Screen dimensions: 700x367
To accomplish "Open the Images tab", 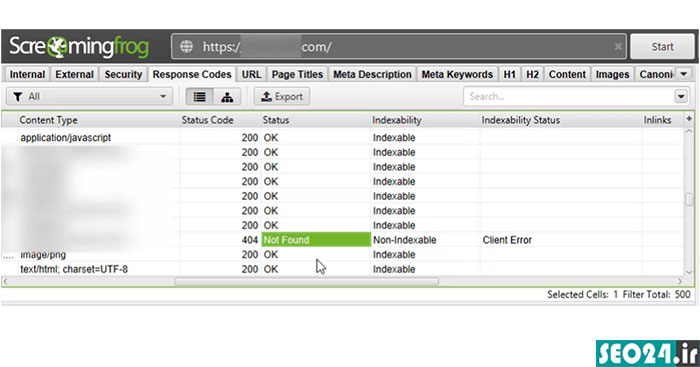I will (612, 75).
